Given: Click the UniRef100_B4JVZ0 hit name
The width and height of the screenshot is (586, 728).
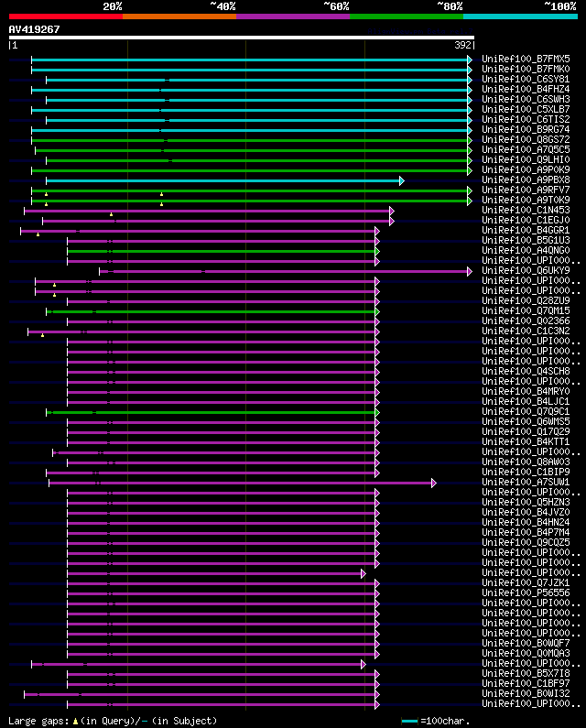Looking at the screenshot, I should 526,513.
